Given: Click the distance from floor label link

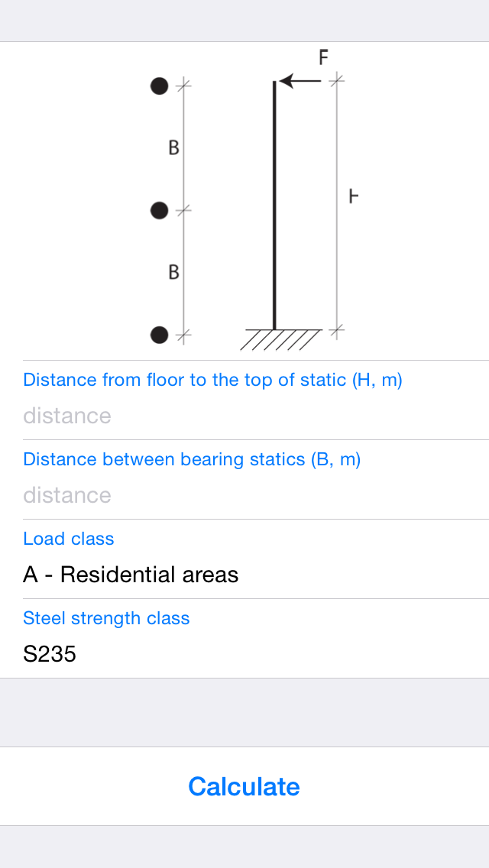Looking at the screenshot, I should coord(212,380).
